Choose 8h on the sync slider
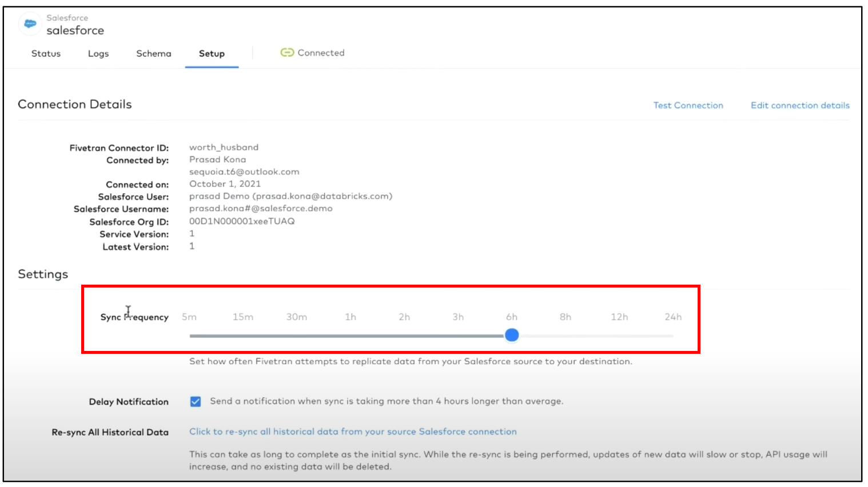Viewport: 868px width, 487px height. pyautogui.click(x=566, y=317)
